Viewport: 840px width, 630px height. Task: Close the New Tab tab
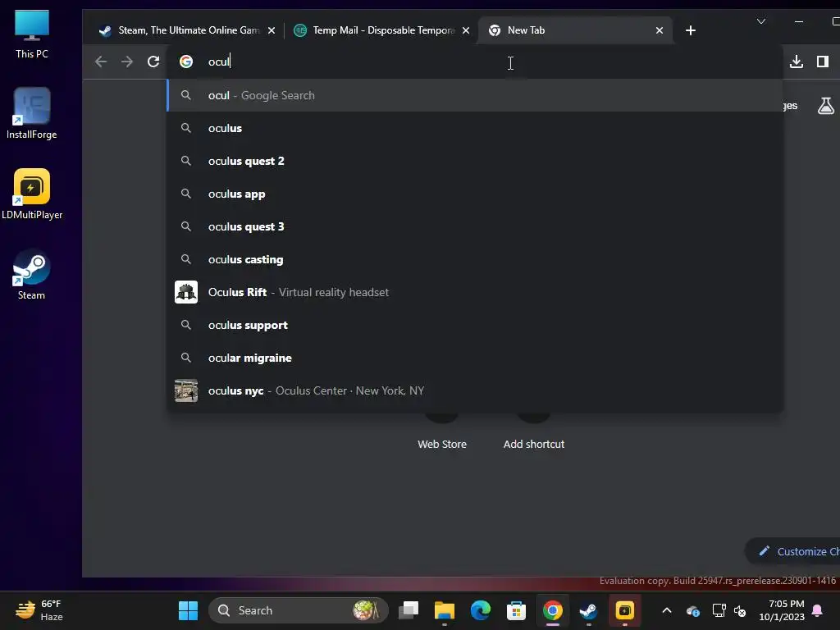point(660,30)
